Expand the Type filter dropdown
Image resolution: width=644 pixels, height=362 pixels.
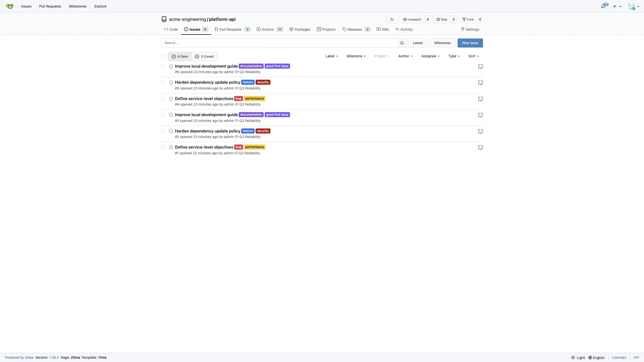(x=454, y=56)
